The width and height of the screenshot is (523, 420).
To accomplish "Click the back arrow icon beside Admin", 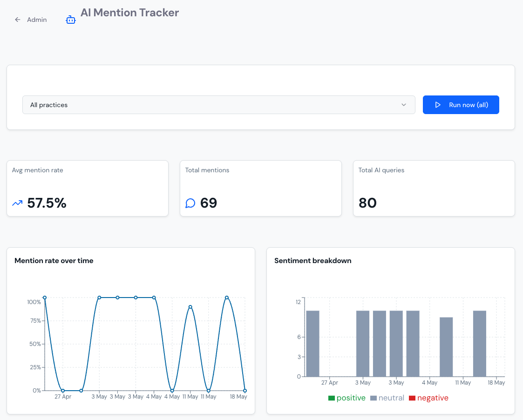I will point(18,20).
